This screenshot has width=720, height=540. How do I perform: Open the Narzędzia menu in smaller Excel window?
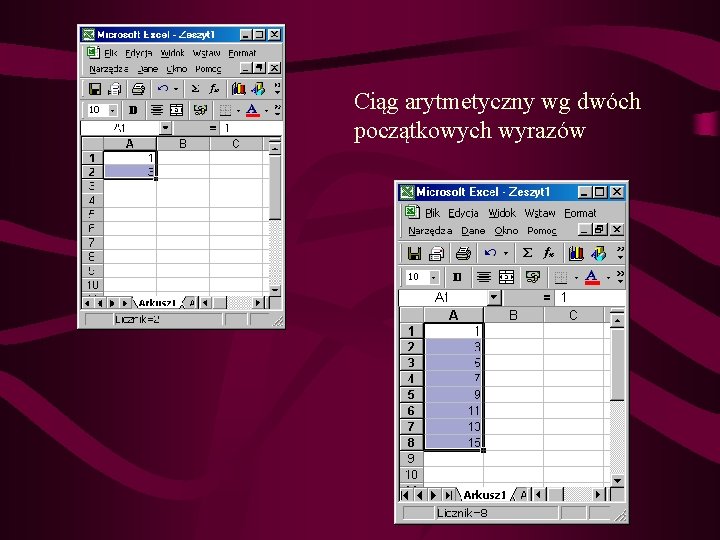[x=109, y=69]
